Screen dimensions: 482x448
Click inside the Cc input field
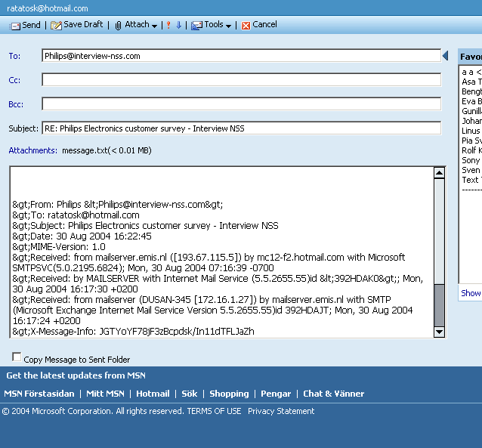[x=241, y=80]
